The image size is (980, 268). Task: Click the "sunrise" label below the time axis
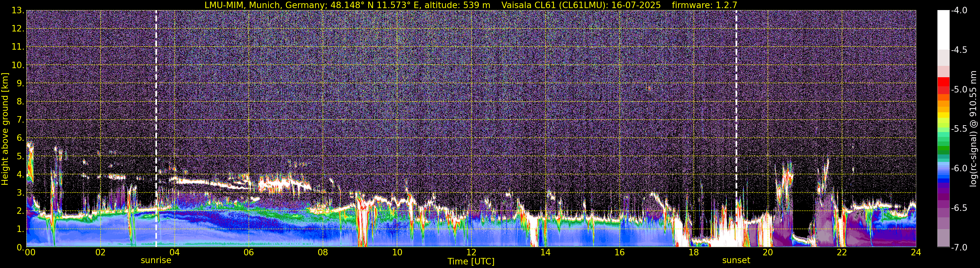(x=156, y=261)
